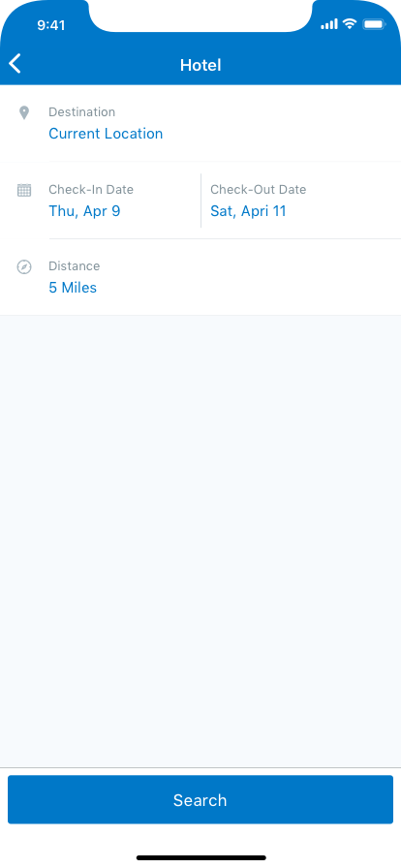Tap the battery indicator icon
The width and height of the screenshot is (401, 868).
[x=374, y=24]
